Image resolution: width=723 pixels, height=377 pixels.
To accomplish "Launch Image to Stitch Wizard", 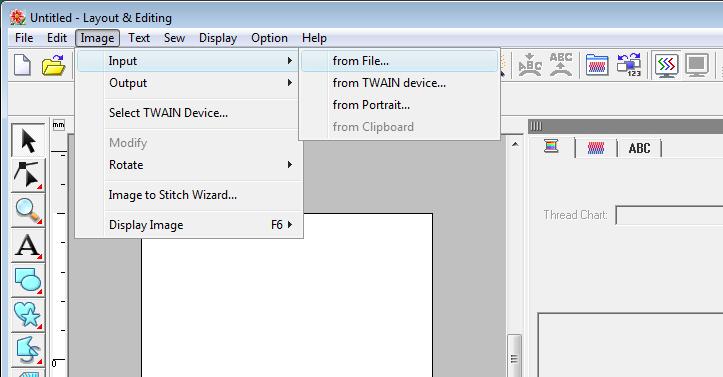I will (189, 195).
